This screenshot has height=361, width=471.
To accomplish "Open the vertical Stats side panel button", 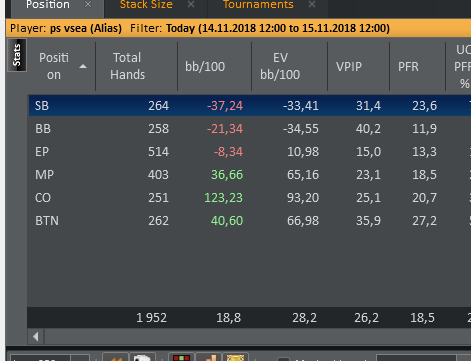I will coord(17,55).
